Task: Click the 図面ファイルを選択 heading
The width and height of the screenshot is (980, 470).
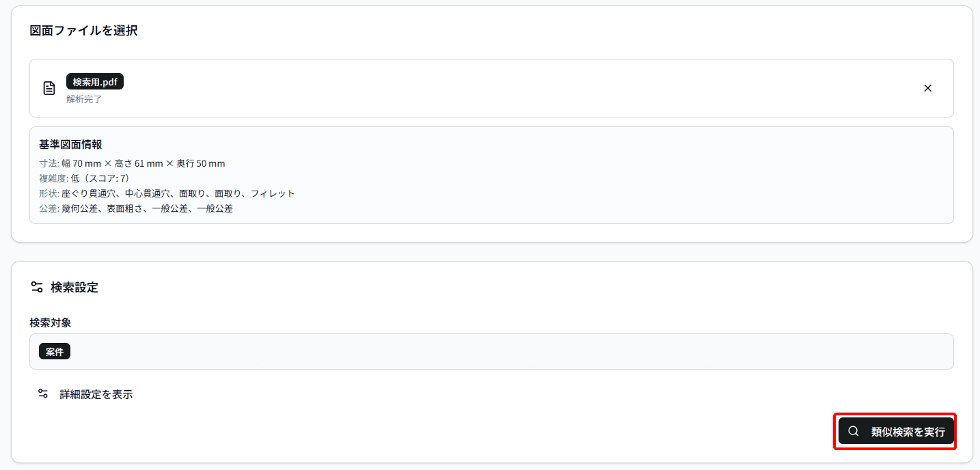Action: click(x=83, y=31)
